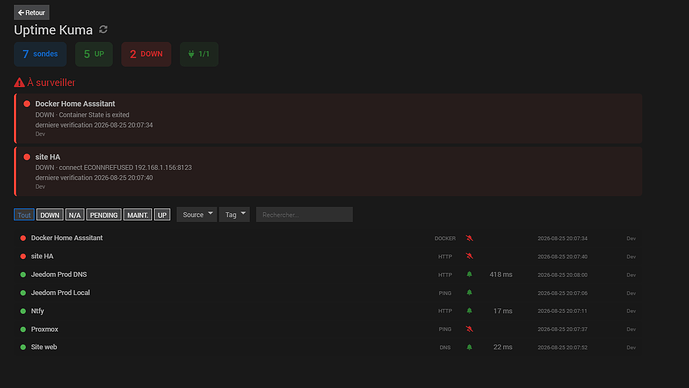Viewport: 689px width, 388px height.
Task: Click the refresh icon beside Uptime Kuma
Action: click(103, 29)
